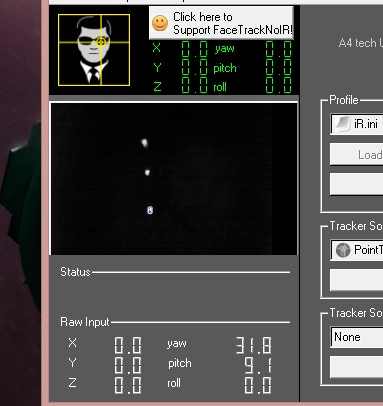Open the iR.ini profile dropdown
383x406 pixels.
click(357, 124)
